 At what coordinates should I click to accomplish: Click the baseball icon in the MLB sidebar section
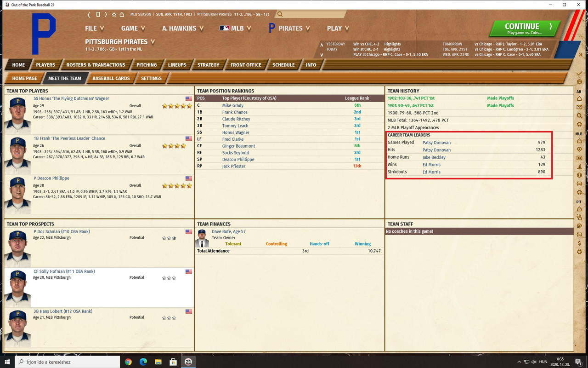579,175
